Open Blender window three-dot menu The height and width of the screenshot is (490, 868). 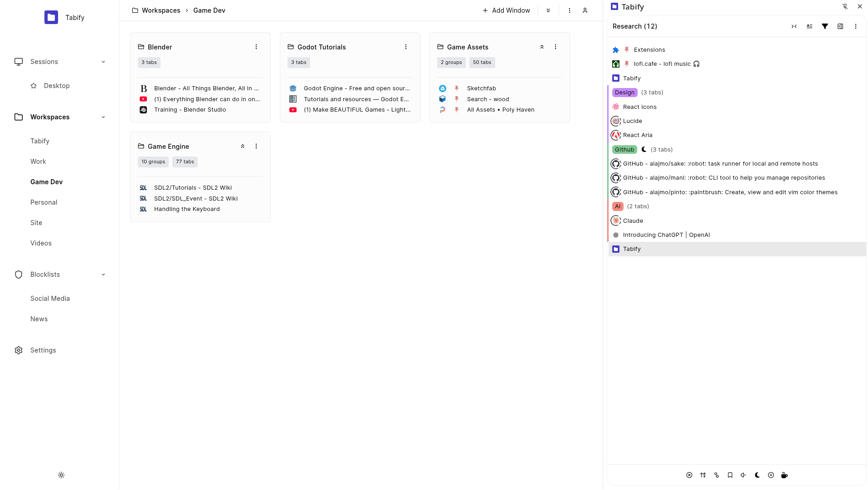click(256, 47)
